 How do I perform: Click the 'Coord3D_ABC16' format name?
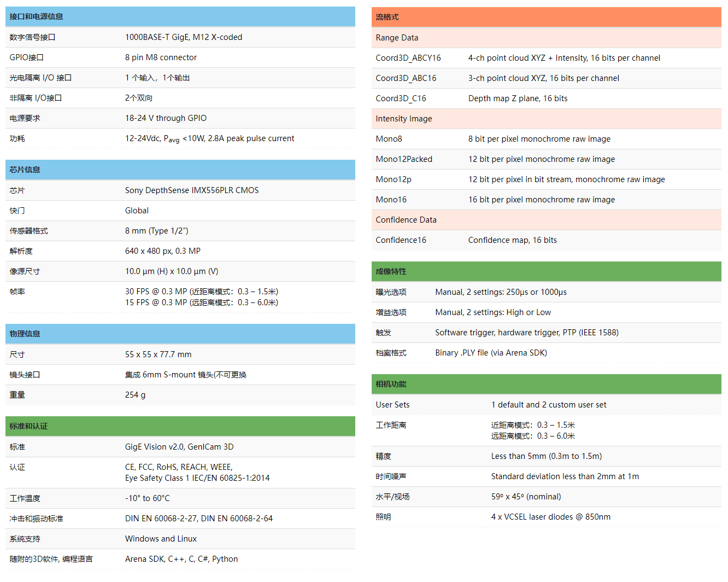click(x=406, y=78)
